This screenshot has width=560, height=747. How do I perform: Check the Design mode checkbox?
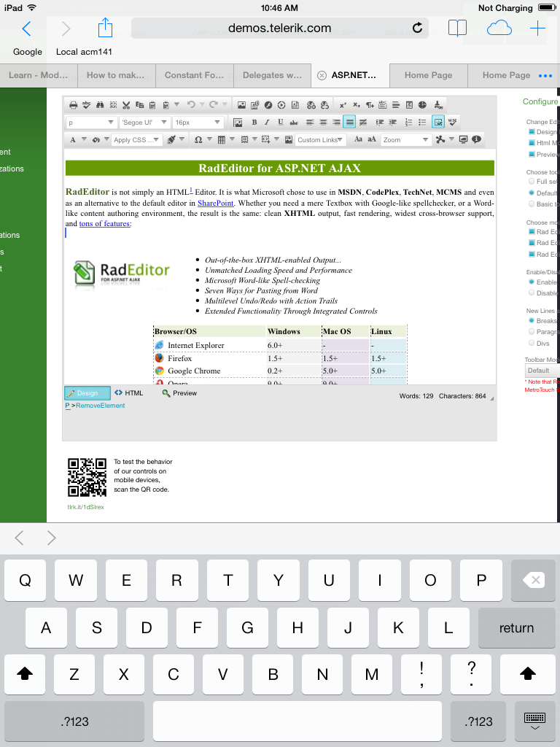(x=532, y=131)
